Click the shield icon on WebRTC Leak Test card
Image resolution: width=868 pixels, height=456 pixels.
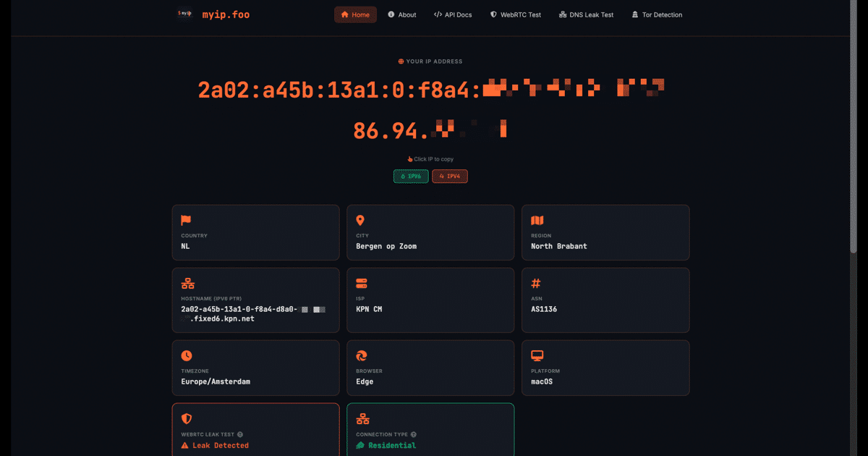(x=186, y=418)
